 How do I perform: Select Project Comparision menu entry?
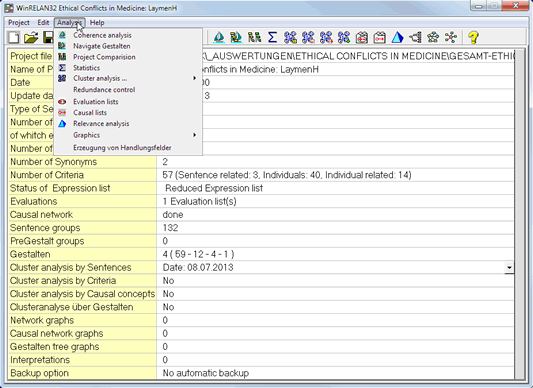coord(128,57)
